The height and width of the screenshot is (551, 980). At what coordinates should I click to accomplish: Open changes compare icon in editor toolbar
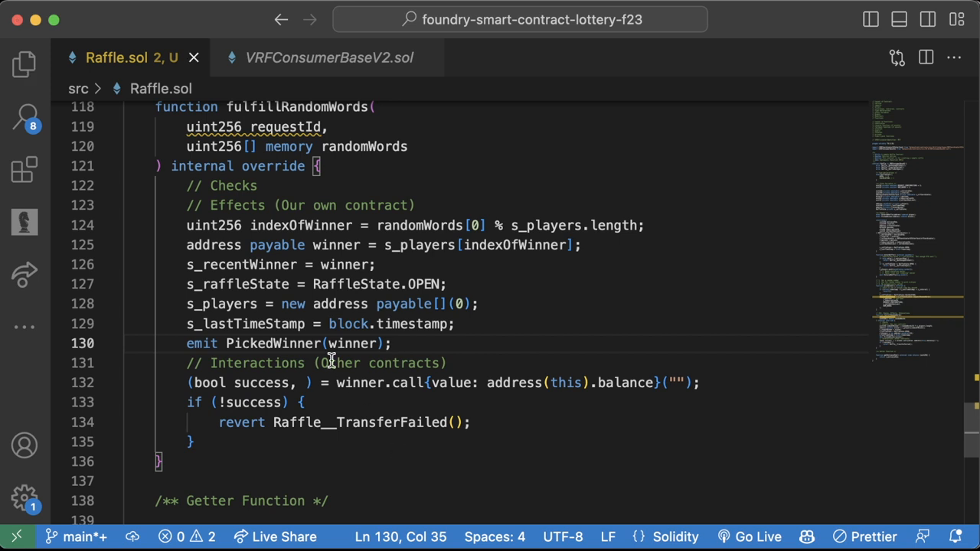(897, 57)
